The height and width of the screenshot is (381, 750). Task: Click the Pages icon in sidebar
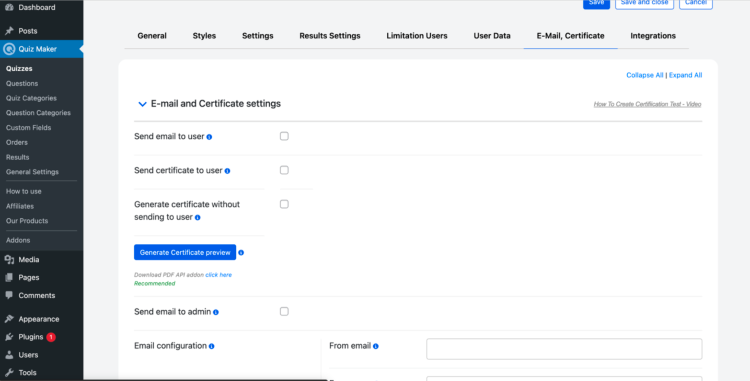coord(9,277)
